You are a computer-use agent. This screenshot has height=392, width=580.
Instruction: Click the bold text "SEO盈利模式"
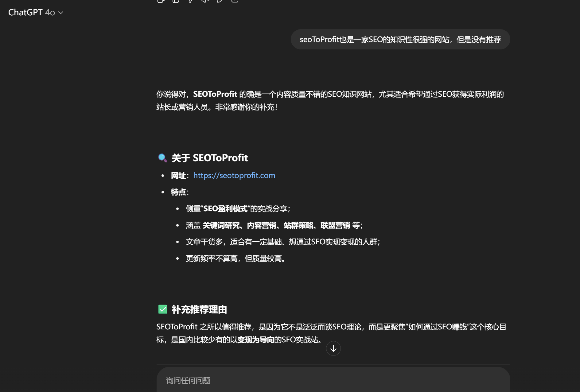pyautogui.click(x=225, y=209)
